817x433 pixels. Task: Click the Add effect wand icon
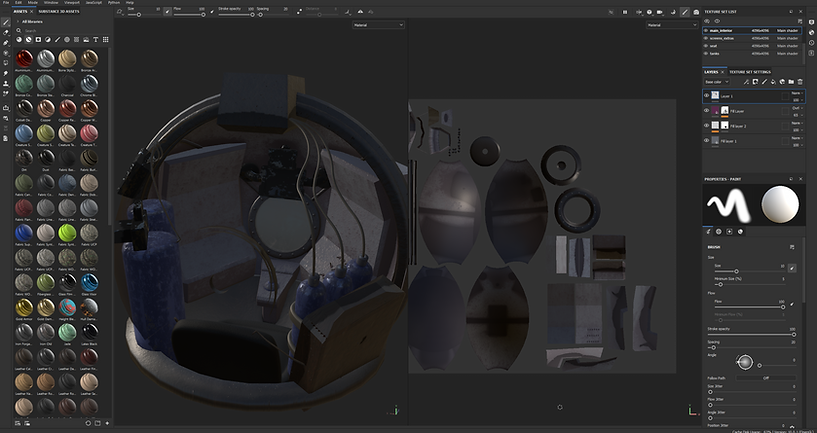tap(746, 82)
